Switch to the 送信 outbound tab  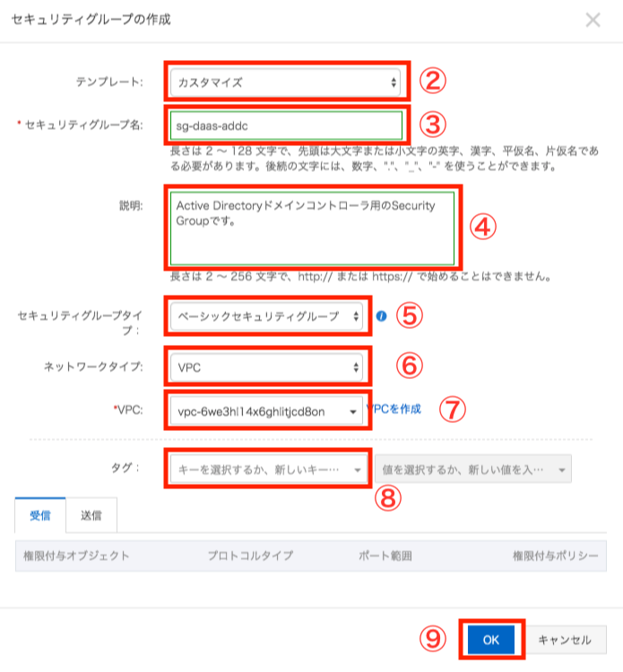tap(91, 515)
